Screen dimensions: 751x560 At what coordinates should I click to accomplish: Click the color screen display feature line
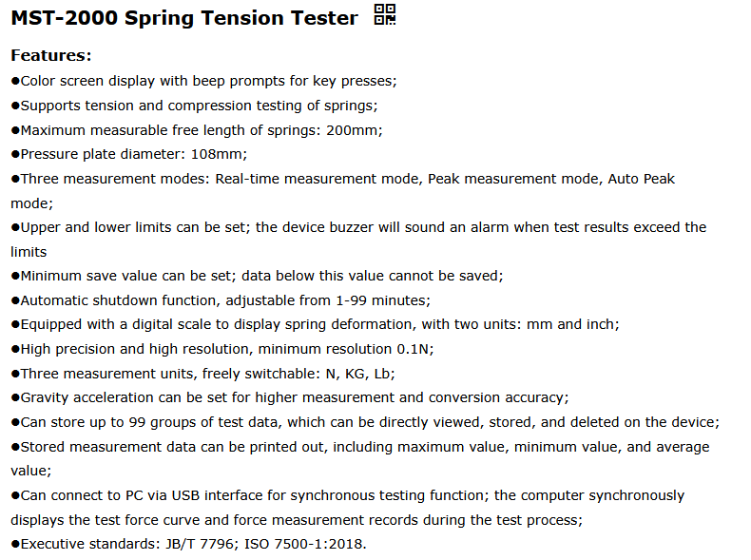point(203,81)
